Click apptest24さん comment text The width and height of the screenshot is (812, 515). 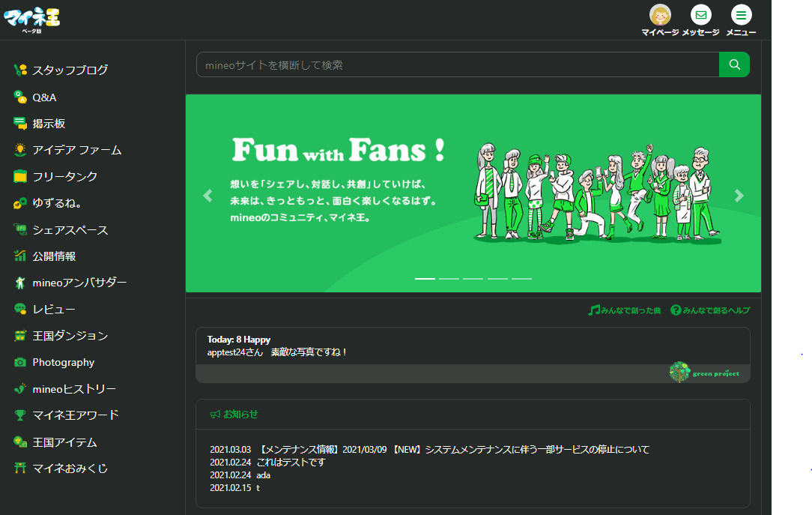coord(277,352)
